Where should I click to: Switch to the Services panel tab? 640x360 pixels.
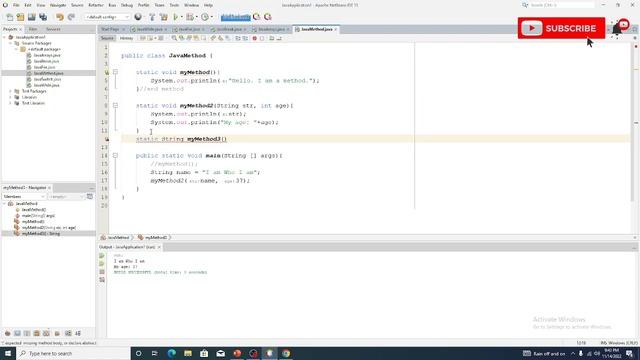[53, 29]
